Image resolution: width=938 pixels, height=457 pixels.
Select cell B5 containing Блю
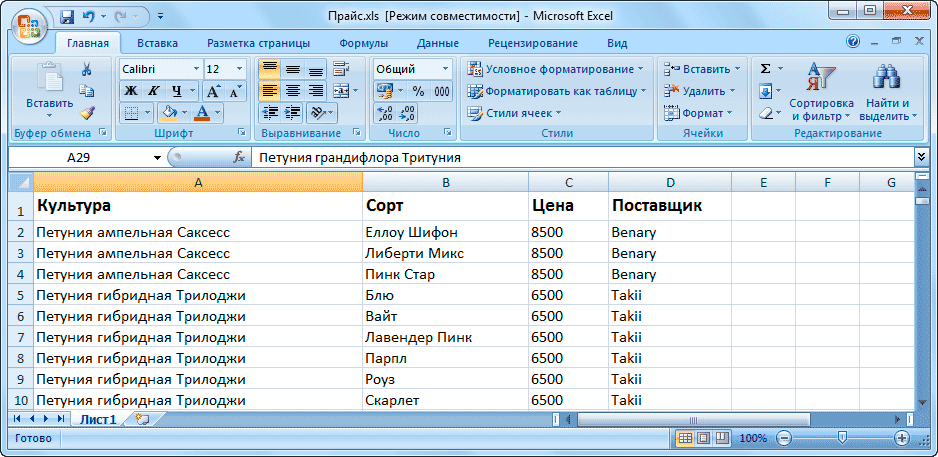pos(445,295)
